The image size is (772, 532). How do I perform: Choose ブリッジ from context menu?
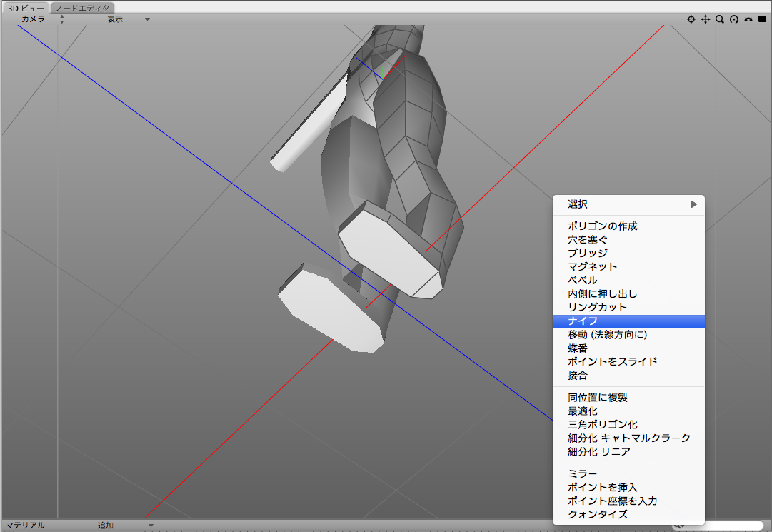[x=628, y=253]
